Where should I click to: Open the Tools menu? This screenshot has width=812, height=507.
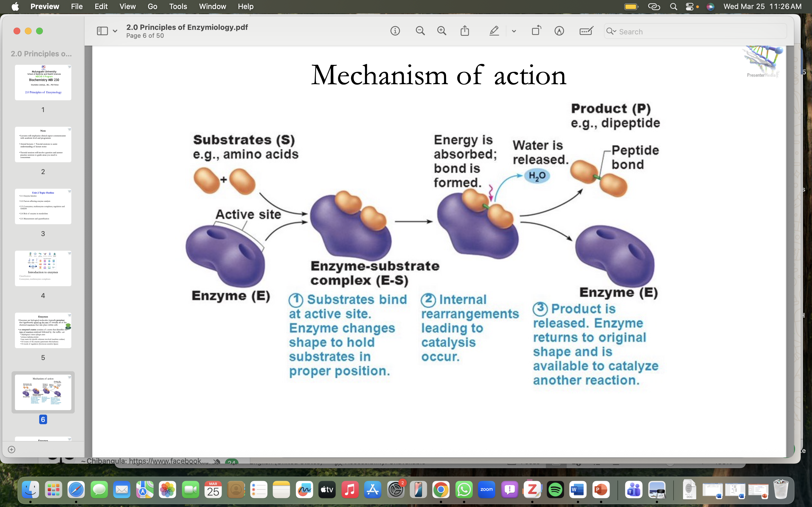[178, 6]
